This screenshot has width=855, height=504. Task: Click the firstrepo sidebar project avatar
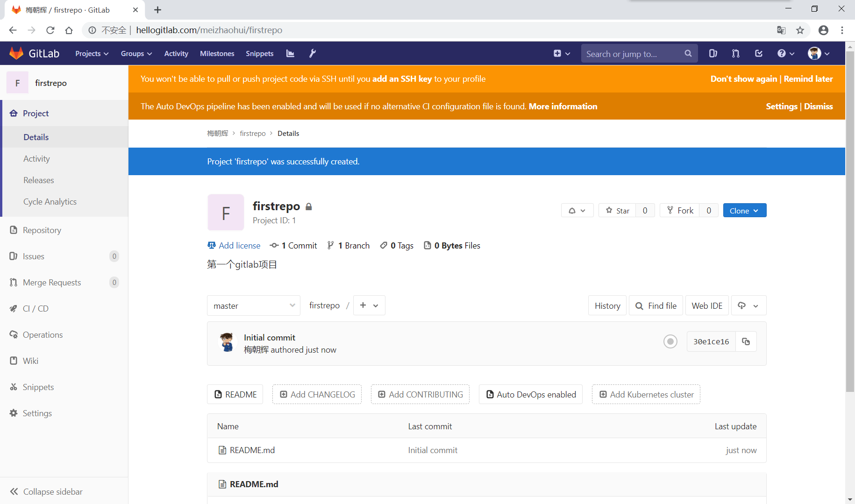[x=18, y=83]
